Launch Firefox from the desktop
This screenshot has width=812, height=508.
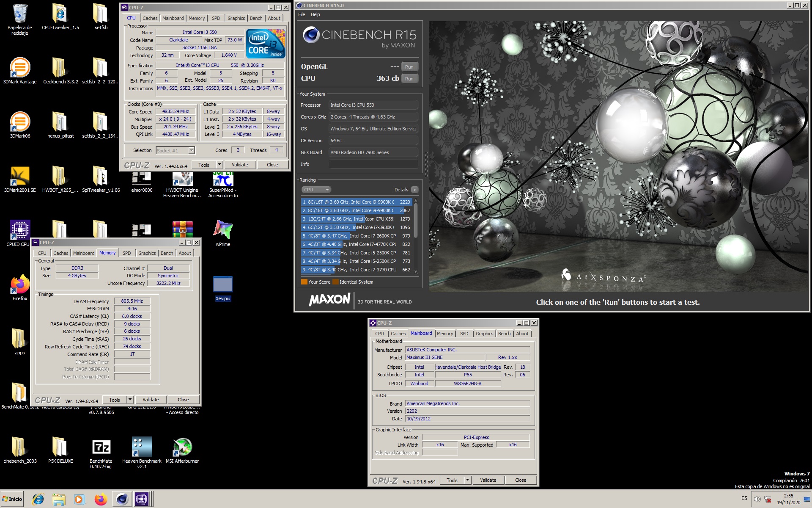tap(20, 288)
